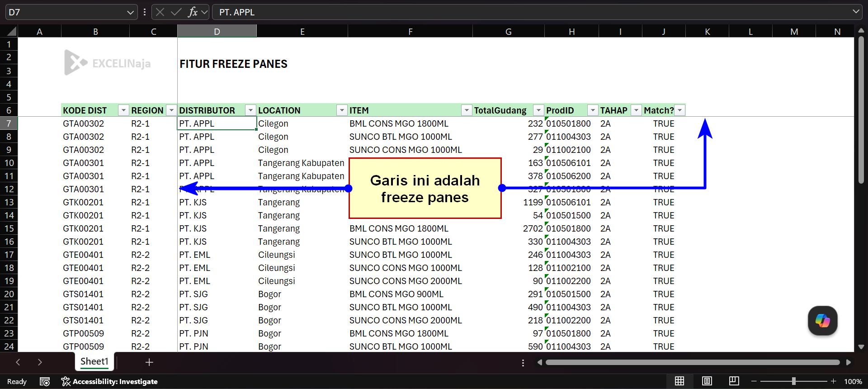Screen dimensions: 868x389
Task: Click the Copilot floating button
Action: click(823, 321)
